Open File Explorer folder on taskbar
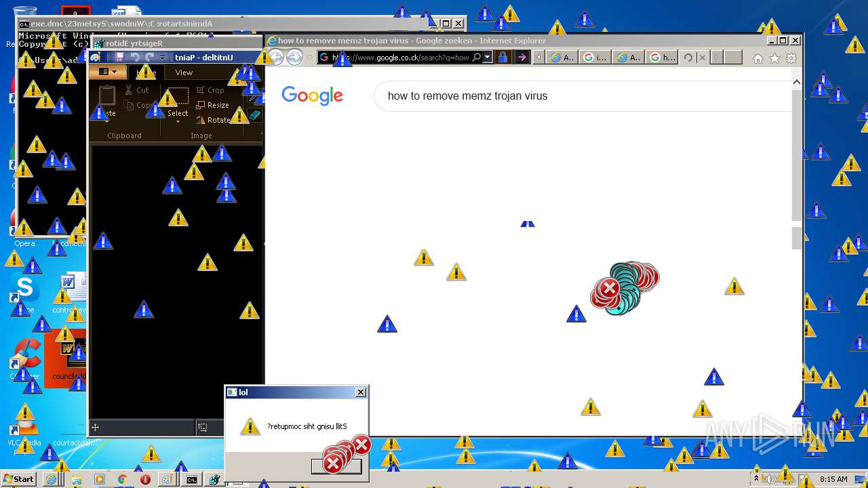Screen dimensions: 868x488 point(76,479)
